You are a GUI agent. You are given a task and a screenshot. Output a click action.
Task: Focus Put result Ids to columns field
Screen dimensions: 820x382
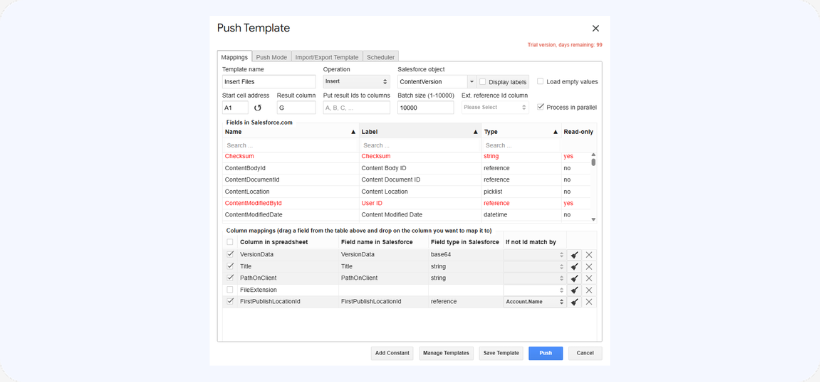357,107
